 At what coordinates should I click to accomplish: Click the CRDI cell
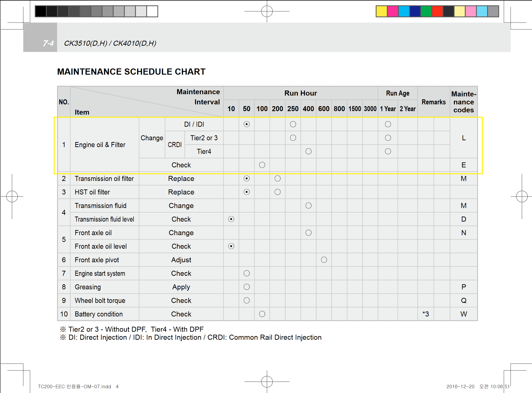pos(175,145)
